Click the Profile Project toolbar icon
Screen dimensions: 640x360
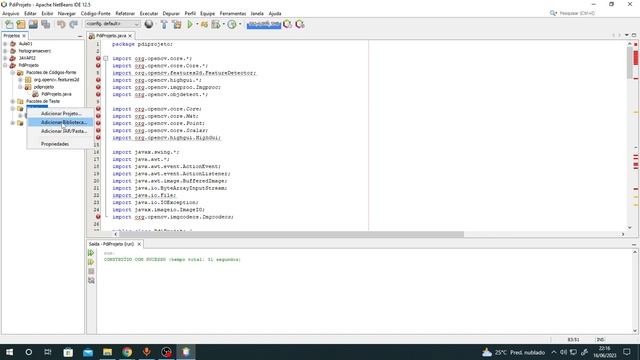click(x=216, y=24)
